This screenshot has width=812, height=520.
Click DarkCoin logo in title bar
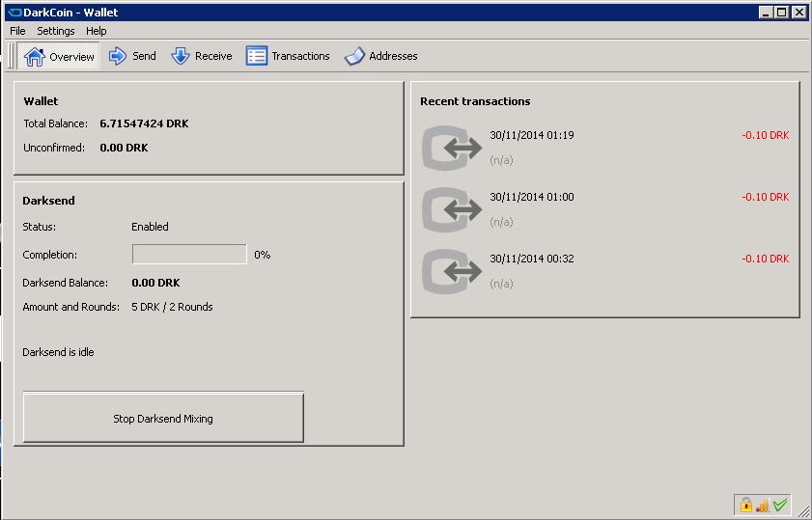[x=14, y=13]
